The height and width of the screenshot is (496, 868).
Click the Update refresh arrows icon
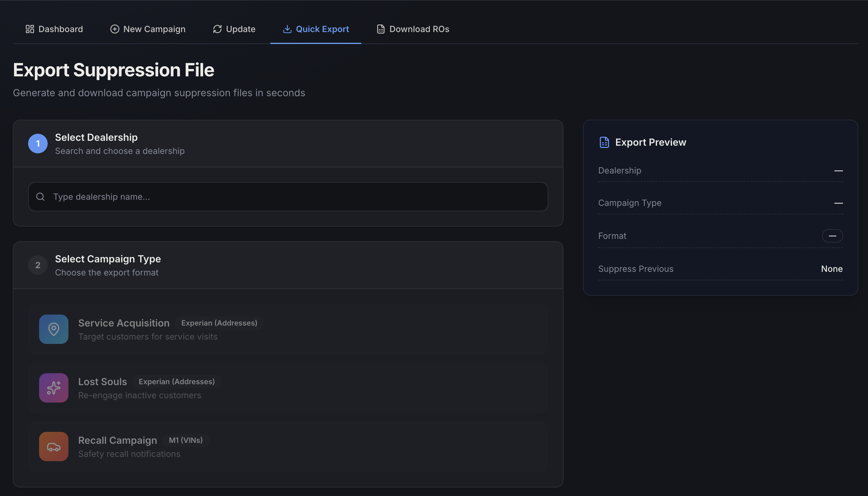click(217, 29)
